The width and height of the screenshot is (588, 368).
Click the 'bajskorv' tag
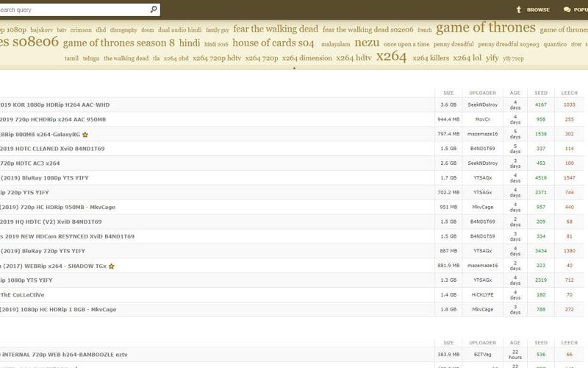click(42, 30)
